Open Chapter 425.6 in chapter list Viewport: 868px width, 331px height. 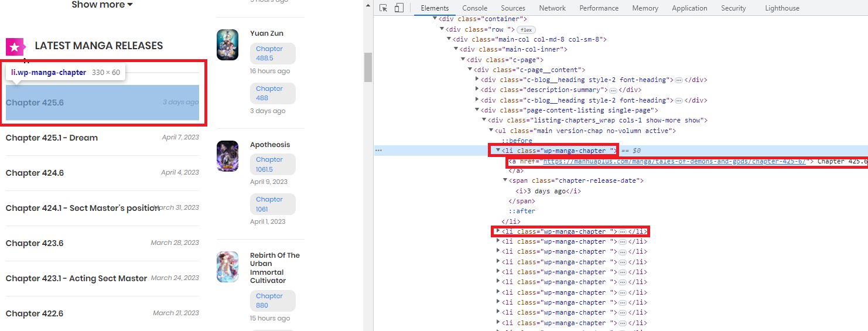point(35,103)
